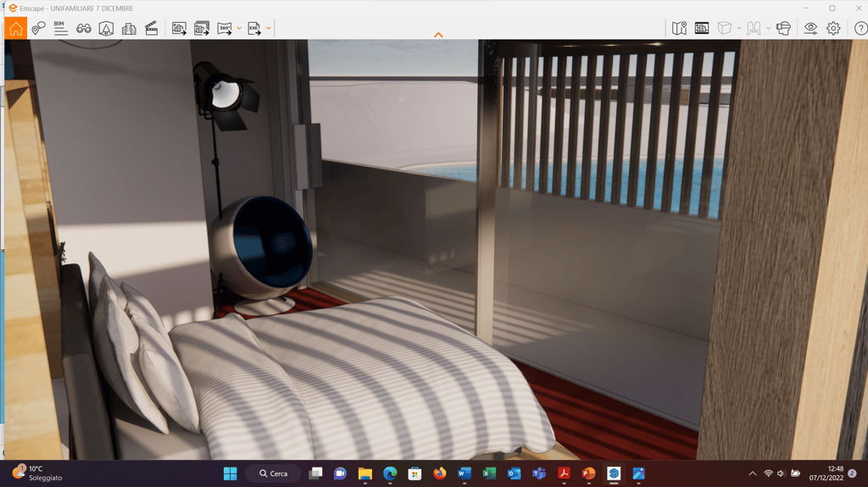Open Wi-Fi network settings in tray
This screenshot has height=487, width=868.
(768, 473)
